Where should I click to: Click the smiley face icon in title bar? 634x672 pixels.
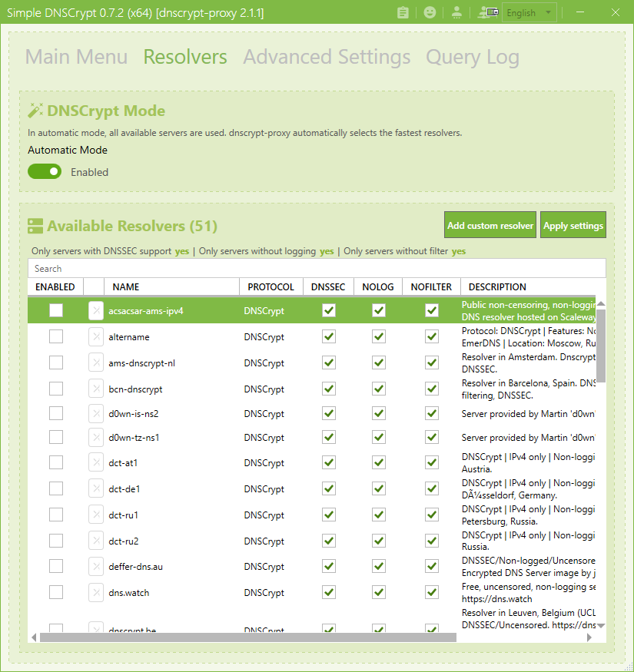point(430,12)
